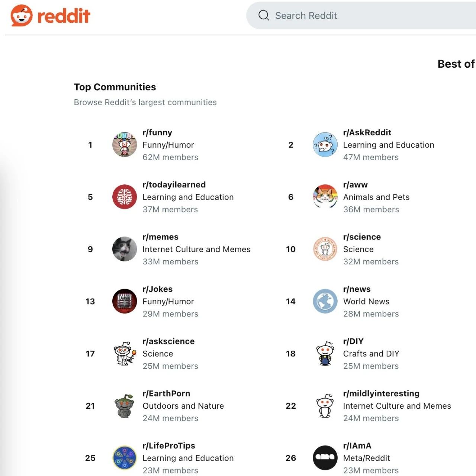Go to the r/mildlyinteresting link
This screenshot has height=476, width=476.
381,393
